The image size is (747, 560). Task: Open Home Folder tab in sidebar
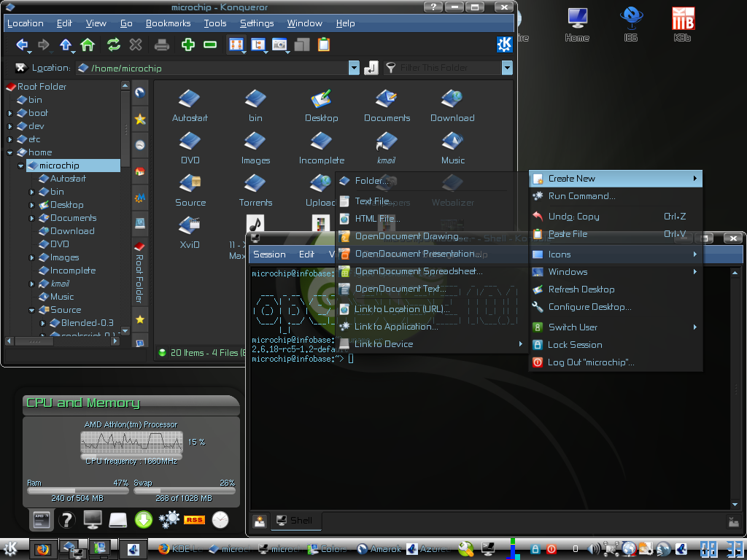140,171
